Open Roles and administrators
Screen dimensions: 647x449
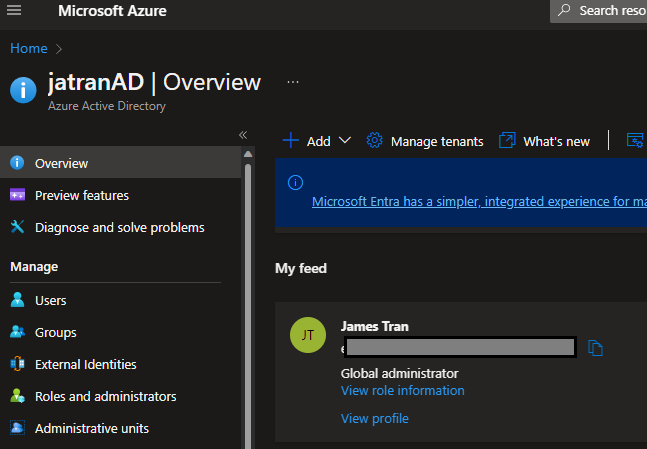[120, 396]
